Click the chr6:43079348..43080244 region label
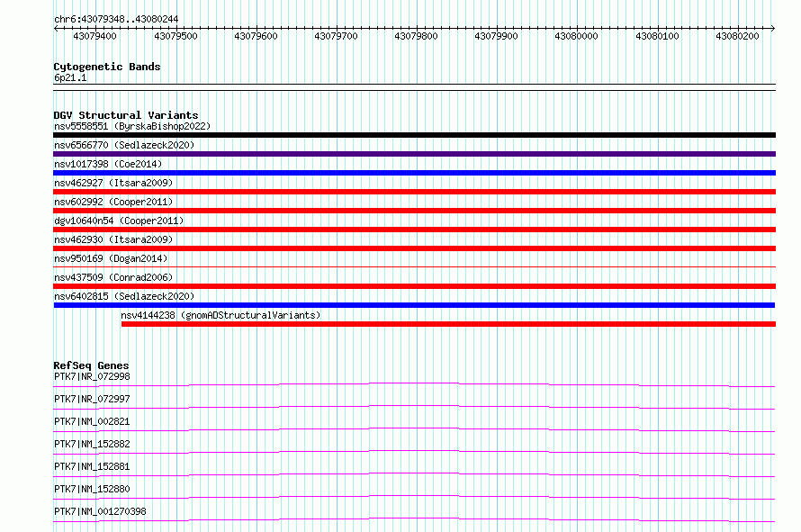Image resolution: width=801 pixels, height=532 pixels. [116, 20]
